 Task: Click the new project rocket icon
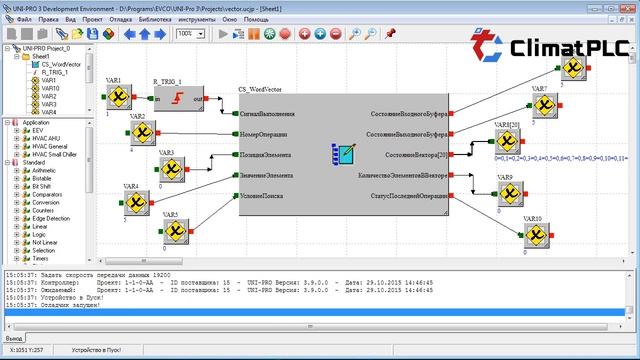(62, 34)
